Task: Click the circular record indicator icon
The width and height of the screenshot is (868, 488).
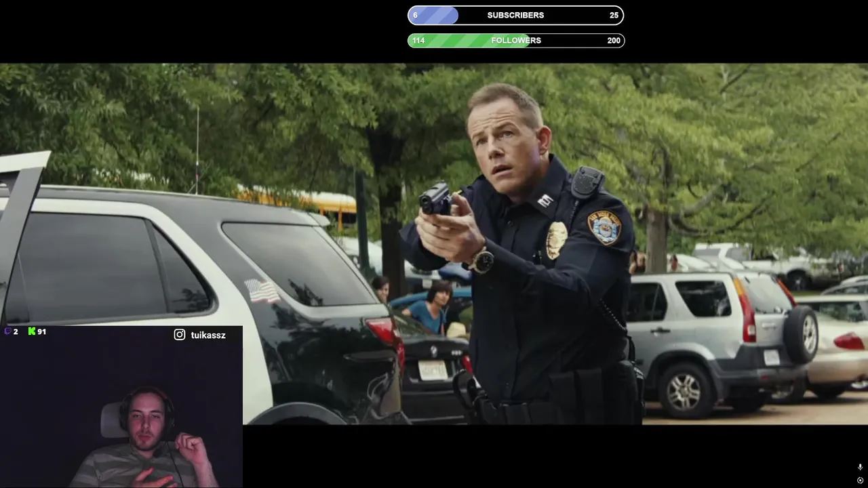Action: click(860, 481)
